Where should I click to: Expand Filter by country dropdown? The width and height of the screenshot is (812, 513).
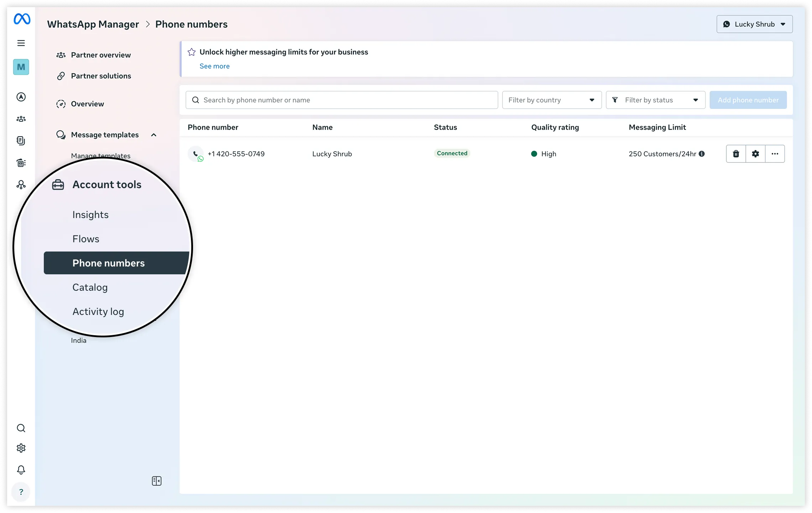click(x=551, y=100)
